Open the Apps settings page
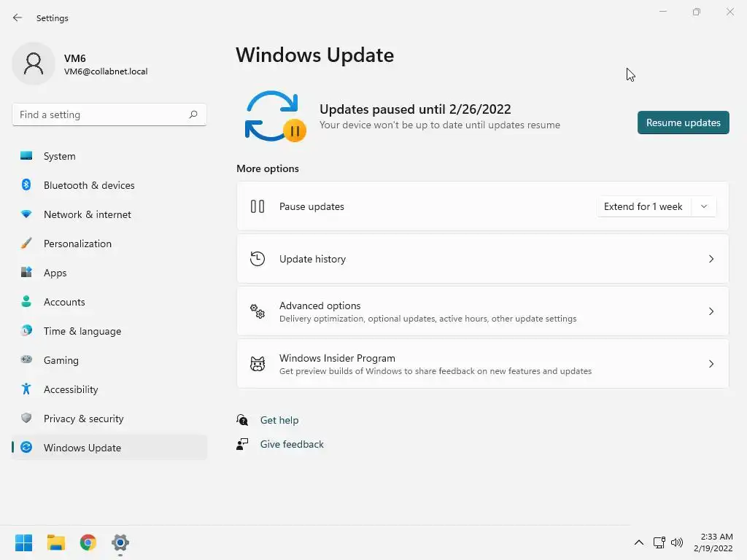 pyautogui.click(x=109, y=273)
